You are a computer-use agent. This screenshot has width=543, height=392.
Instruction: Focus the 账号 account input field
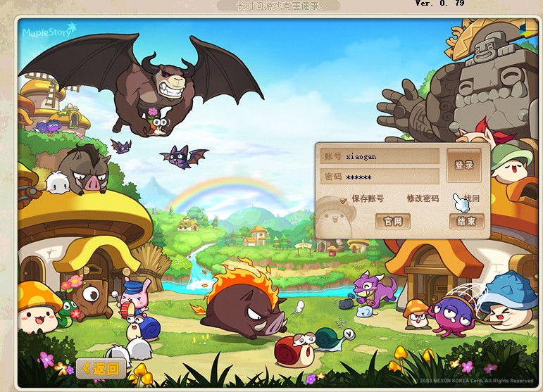pyautogui.click(x=380, y=156)
